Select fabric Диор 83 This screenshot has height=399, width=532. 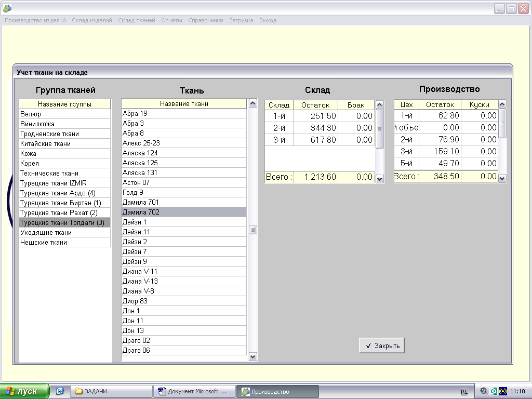(x=184, y=301)
